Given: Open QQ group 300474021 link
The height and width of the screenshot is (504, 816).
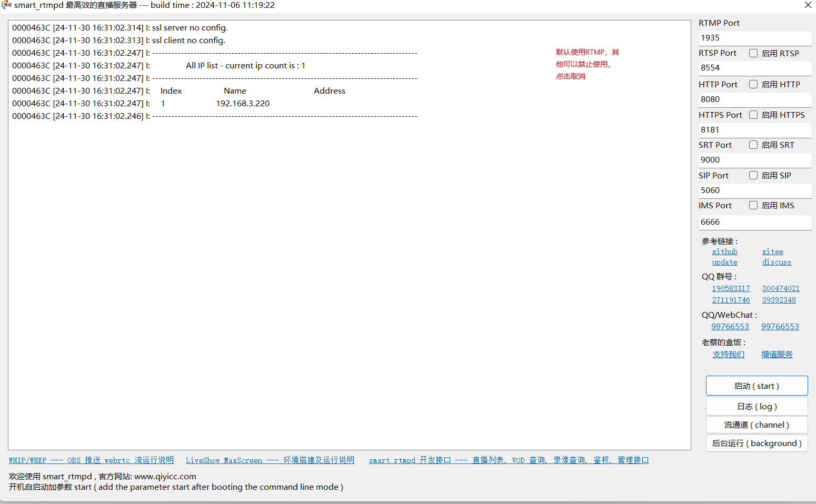Looking at the screenshot, I should click(781, 288).
